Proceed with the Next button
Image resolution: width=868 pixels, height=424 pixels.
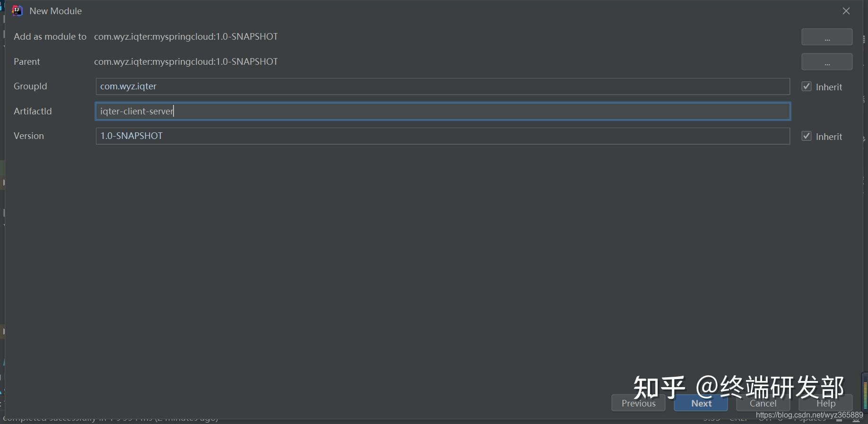[x=701, y=403]
